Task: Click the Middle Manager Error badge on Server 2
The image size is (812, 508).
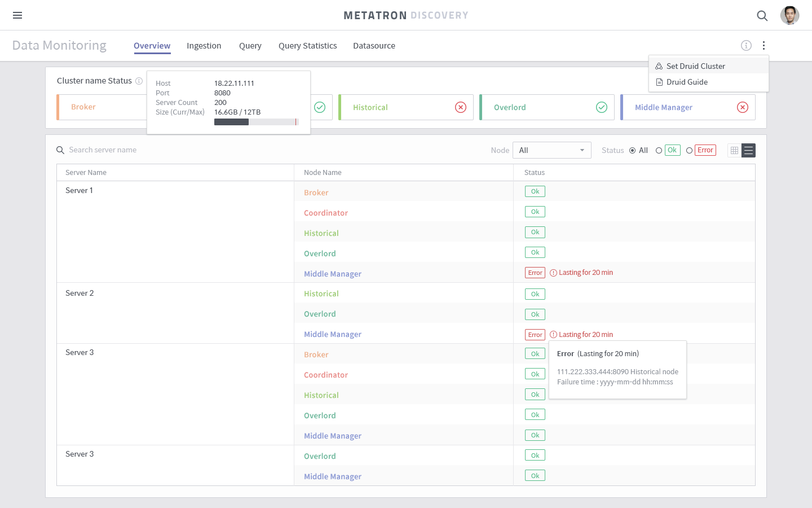Action: point(535,334)
